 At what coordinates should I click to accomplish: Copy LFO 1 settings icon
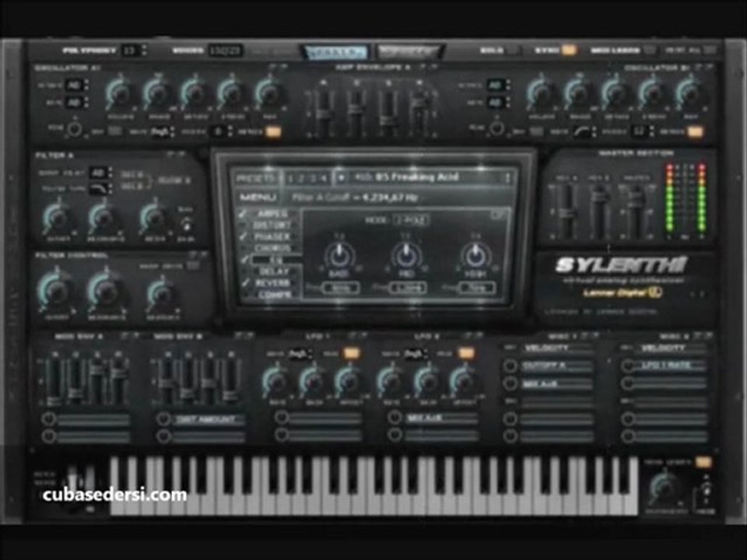click(353, 336)
